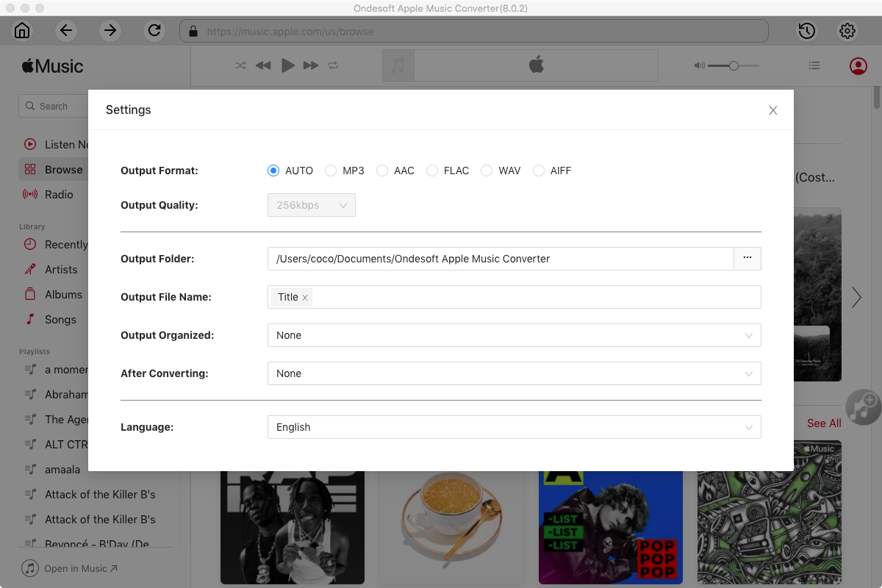
Task: Toggle shuffle playback icon
Action: point(240,65)
